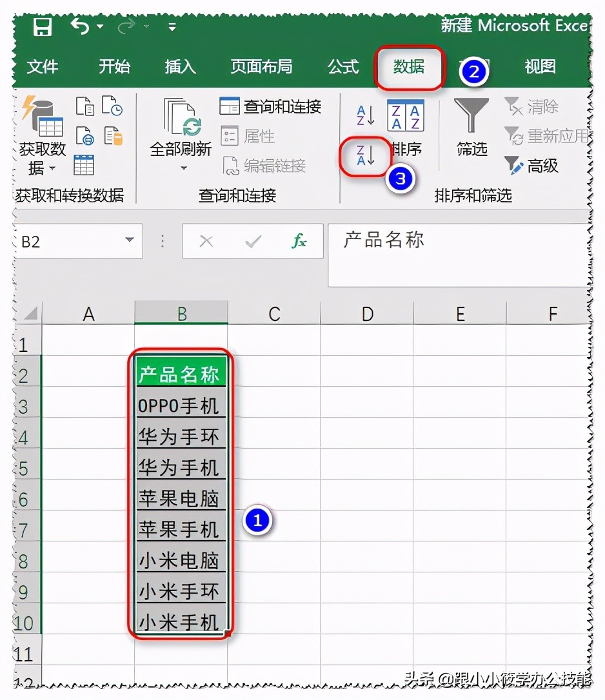Click the 全部刷新 refresh icon

pos(182,117)
